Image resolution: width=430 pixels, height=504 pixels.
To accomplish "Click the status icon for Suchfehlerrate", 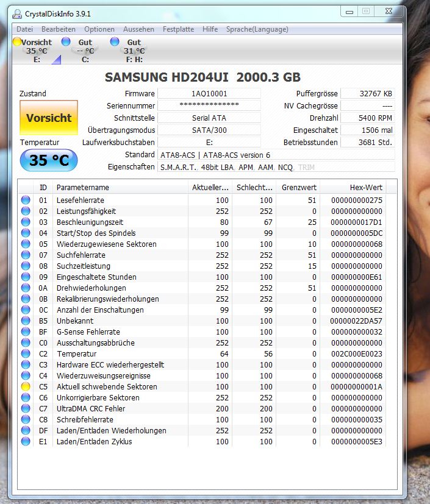I will pyautogui.click(x=26, y=255).
